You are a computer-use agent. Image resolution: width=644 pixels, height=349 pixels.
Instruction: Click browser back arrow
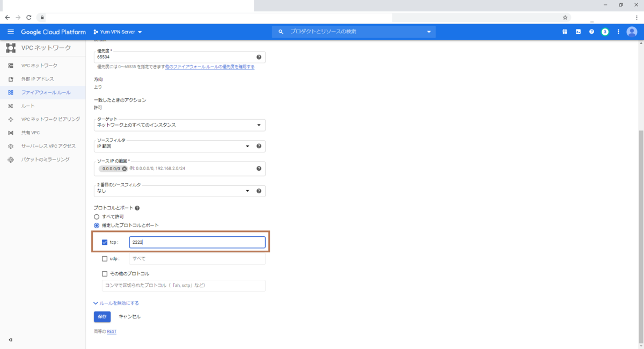(x=7, y=17)
